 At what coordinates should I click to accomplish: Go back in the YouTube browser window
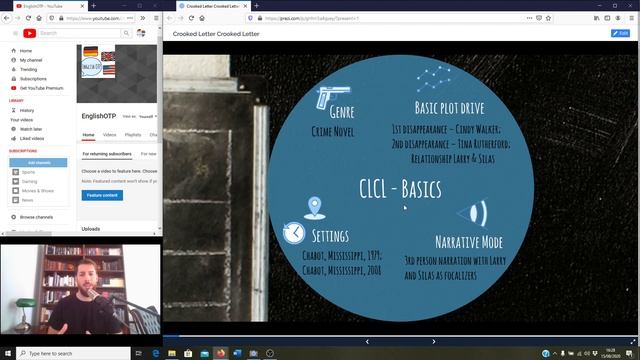coord(7,18)
